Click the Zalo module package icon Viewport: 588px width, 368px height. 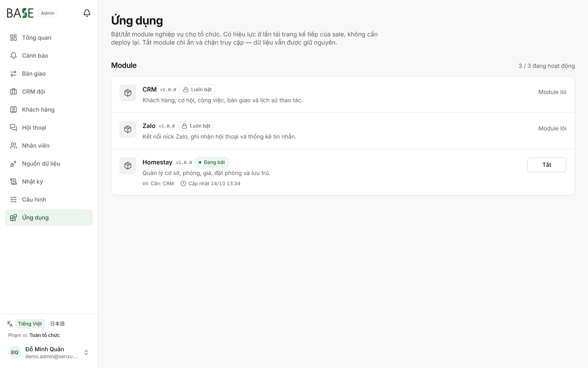(128, 129)
